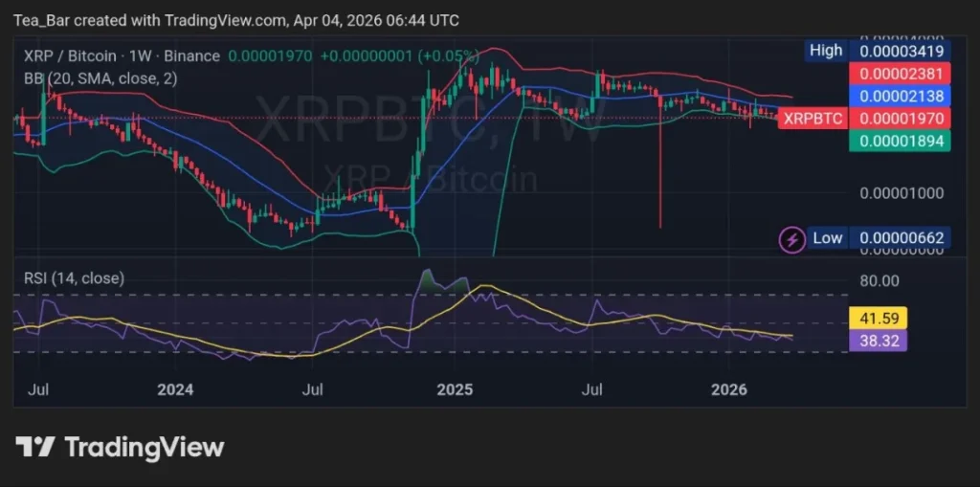Click the 2026 label on time axis

pyautogui.click(x=730, y=389)
